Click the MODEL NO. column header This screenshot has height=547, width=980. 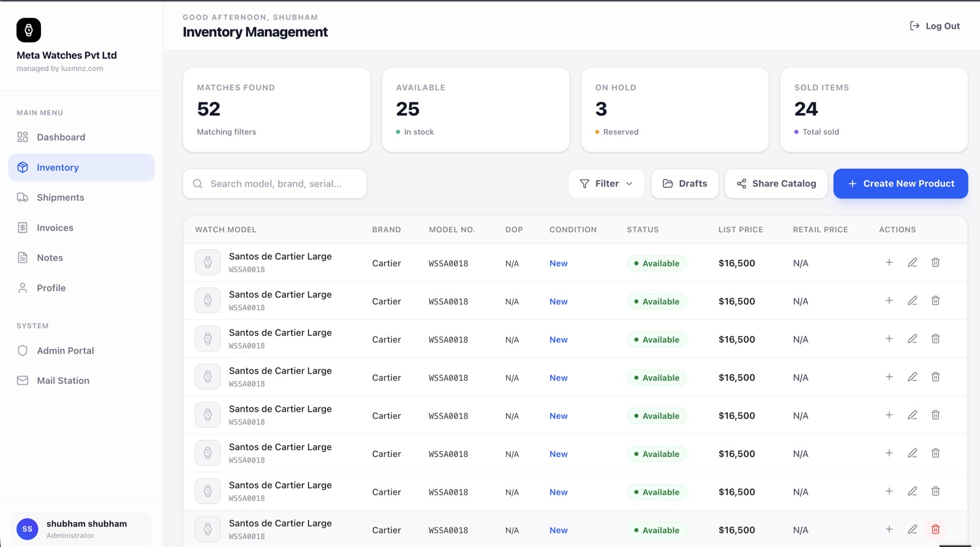452,230
